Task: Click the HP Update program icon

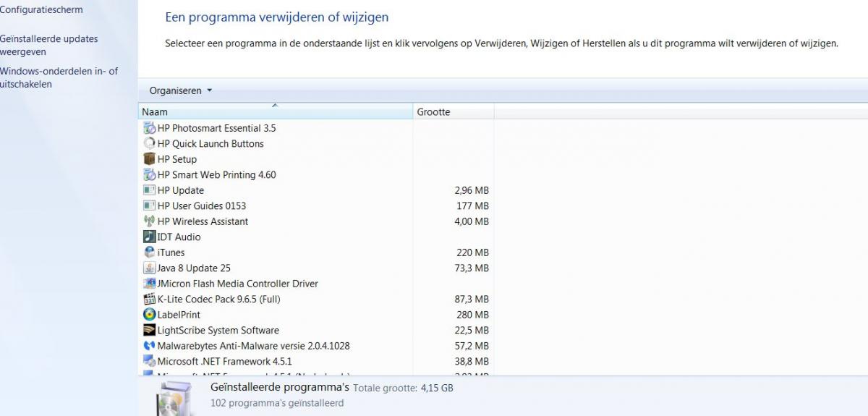Action: (150, 190)
